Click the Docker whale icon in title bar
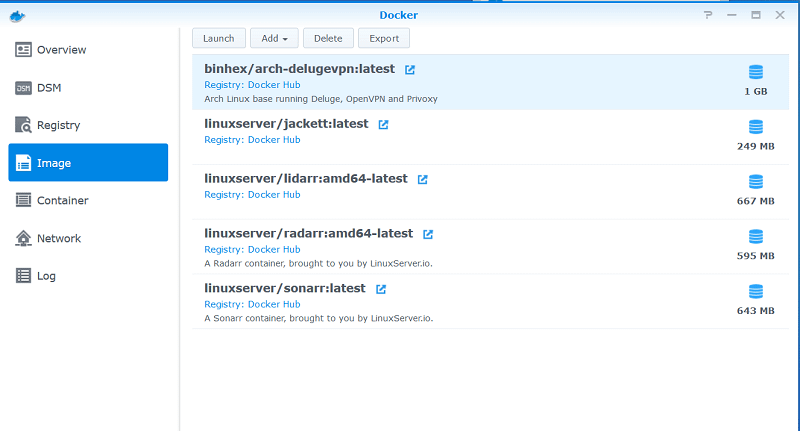This screenshot has height=431, width=800. coord(17,16)
